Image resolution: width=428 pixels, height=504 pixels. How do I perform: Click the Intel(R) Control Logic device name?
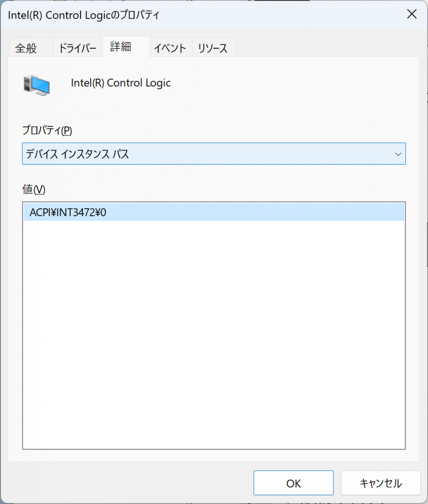121,83
